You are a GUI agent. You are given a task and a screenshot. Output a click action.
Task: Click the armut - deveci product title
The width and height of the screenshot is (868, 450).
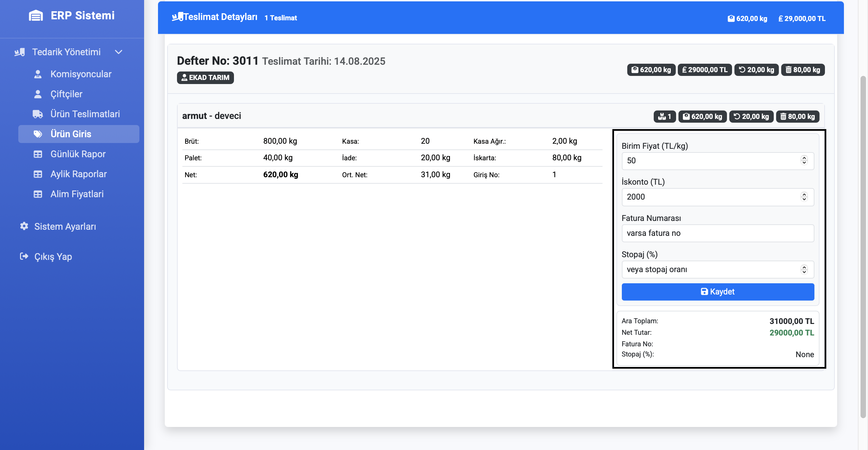[x=212, y=116]
